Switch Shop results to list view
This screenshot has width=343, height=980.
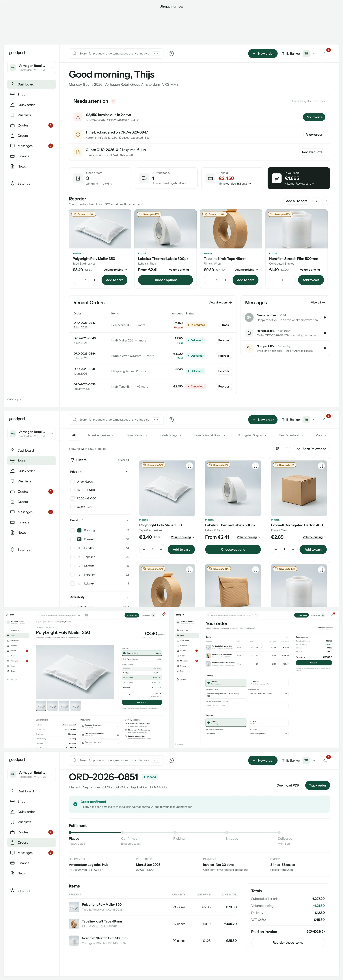[x=286, y=449]
